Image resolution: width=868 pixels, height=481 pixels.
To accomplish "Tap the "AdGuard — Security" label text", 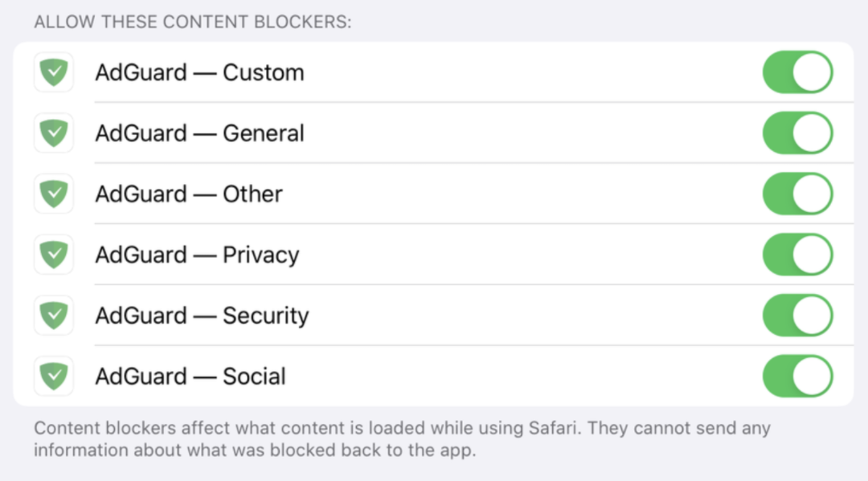I will pyautogui.click(x=202, y=316).
